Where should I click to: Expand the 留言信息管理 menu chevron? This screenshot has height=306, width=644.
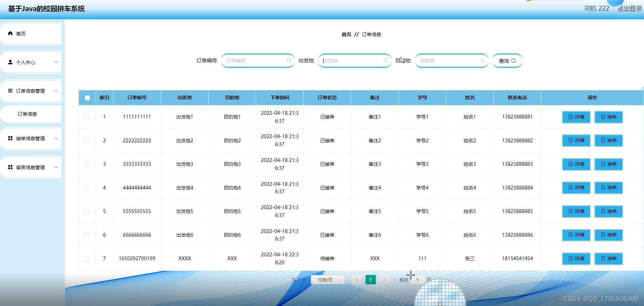(56, 167)
